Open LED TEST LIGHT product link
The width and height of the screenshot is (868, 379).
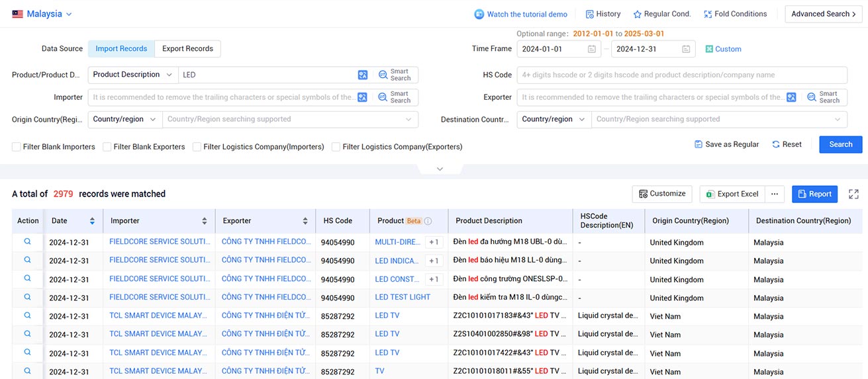click(x=403, y=297)
